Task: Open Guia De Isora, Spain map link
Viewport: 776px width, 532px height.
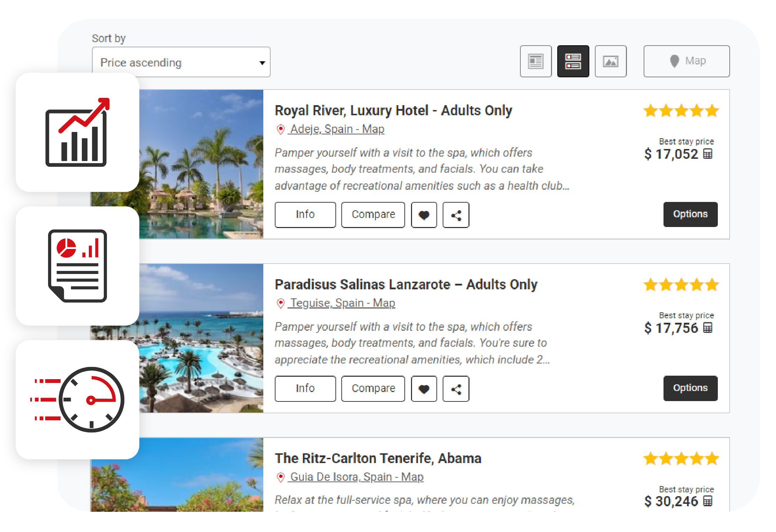Action: [x=356, y=477]
